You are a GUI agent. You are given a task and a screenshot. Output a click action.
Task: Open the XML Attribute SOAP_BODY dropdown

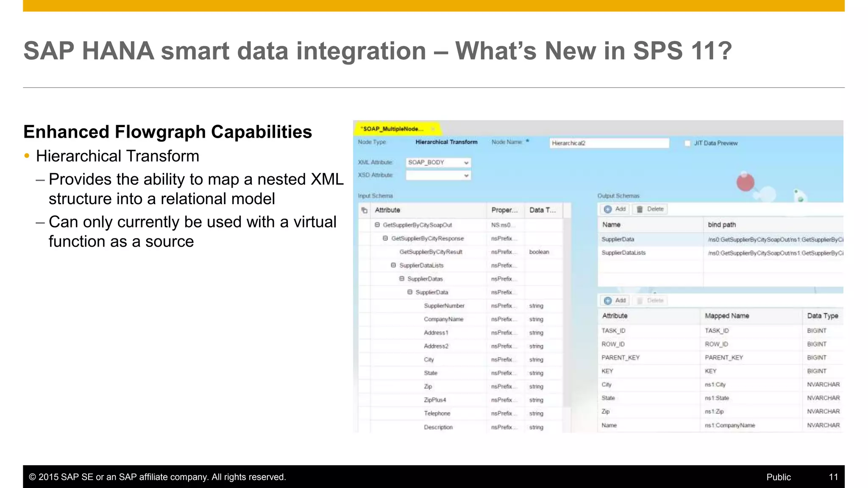click(x=438, y=163)
